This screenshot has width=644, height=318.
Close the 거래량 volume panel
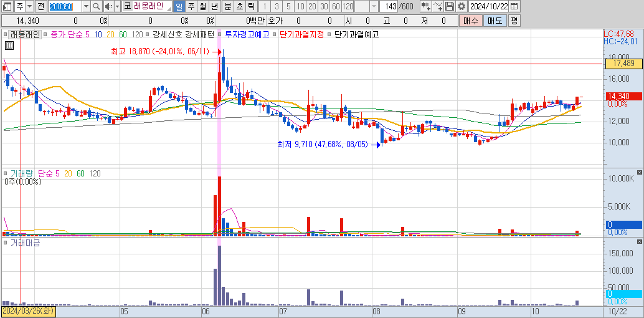click(639, 172)
